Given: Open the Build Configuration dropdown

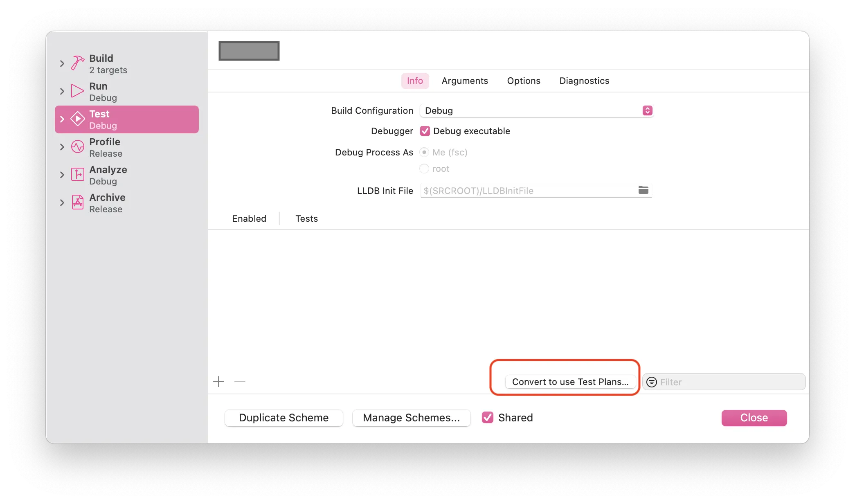Looking at the screenshot, I should [536, 110].
